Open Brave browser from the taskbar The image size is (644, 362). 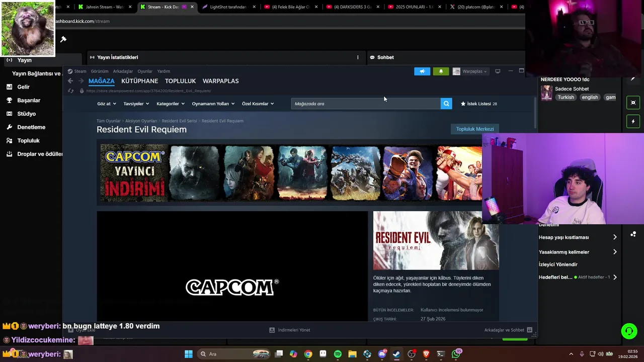tap(426, 354)
